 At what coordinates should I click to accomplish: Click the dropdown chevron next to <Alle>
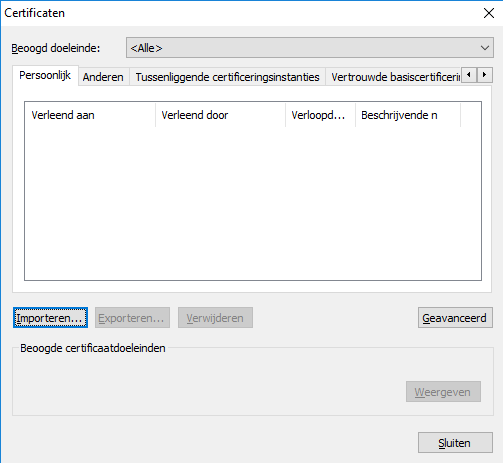485,48
